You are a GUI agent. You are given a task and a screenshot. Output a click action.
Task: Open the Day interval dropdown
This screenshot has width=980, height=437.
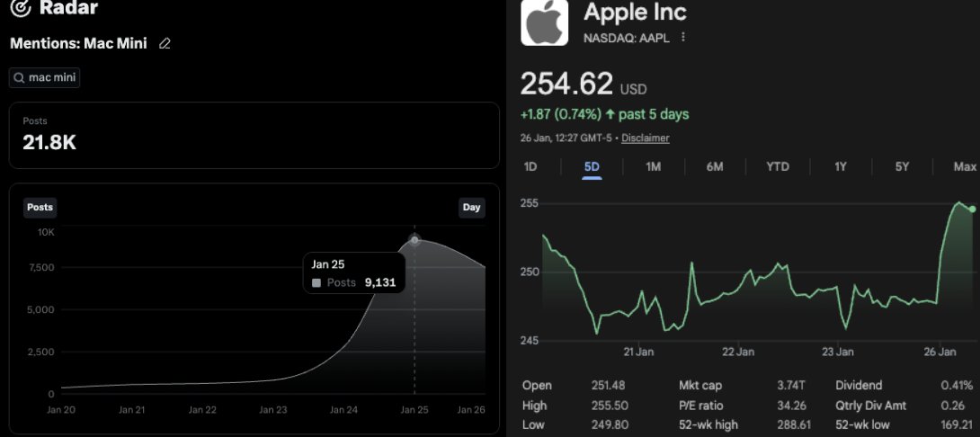pyautogui.click(x=472, y=208)
